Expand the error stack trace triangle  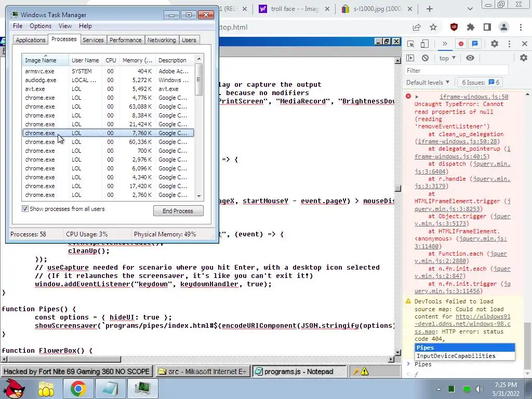pyautogui.click(x=417, y=97)
